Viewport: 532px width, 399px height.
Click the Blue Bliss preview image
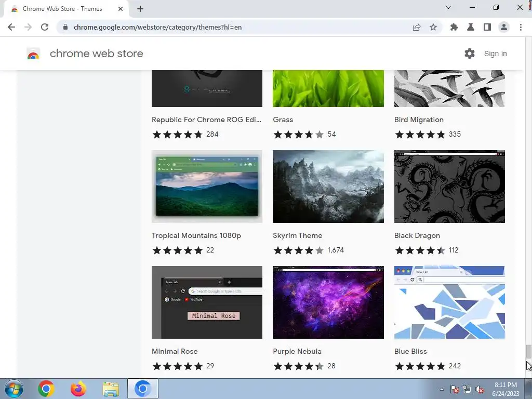(449, 302)
